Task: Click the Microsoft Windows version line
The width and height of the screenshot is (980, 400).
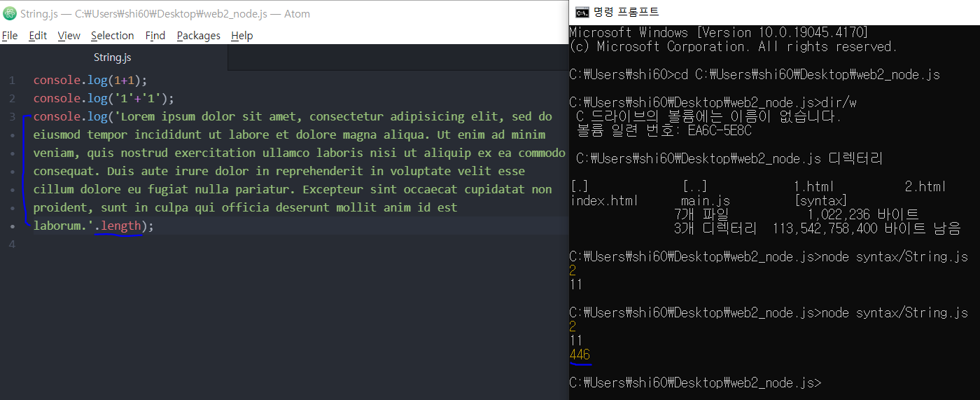Action: click(719, 32)
